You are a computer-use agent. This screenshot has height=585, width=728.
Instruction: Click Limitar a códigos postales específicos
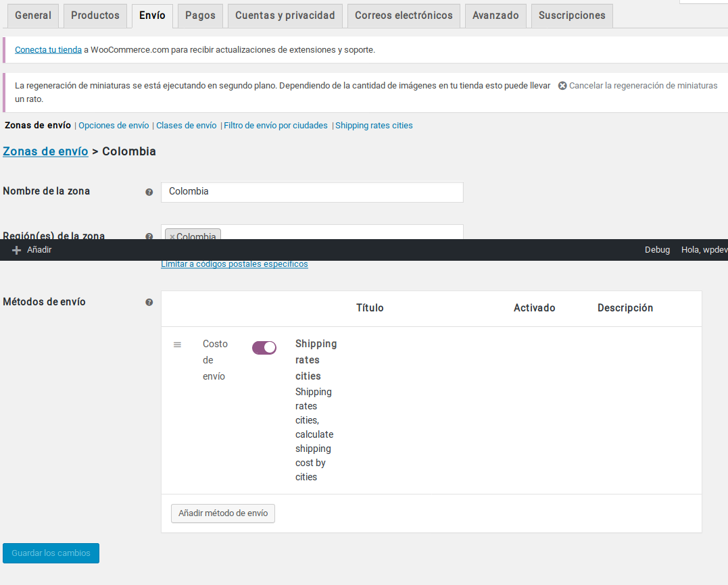coord(235,264)
